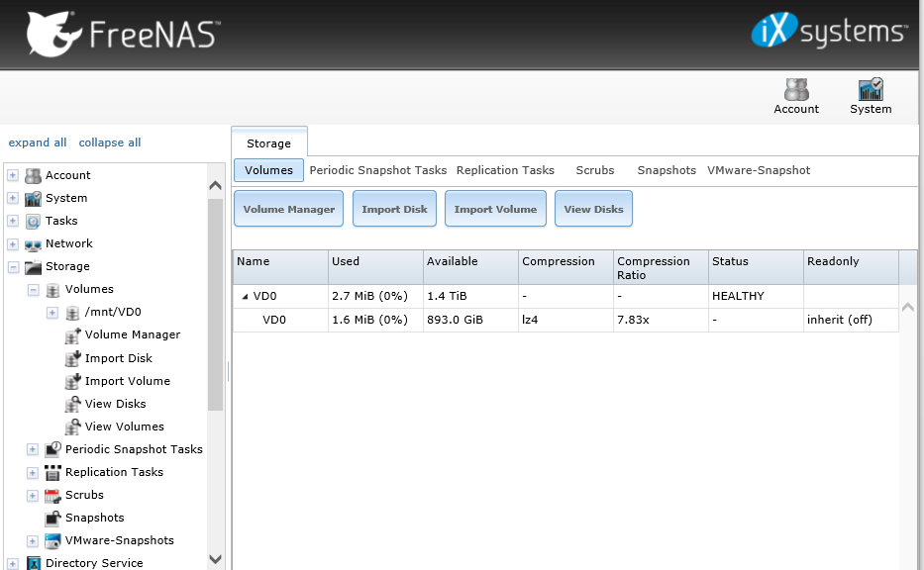Select the lz4 compression cell
The image size is (924, 570).
(565, 320)
